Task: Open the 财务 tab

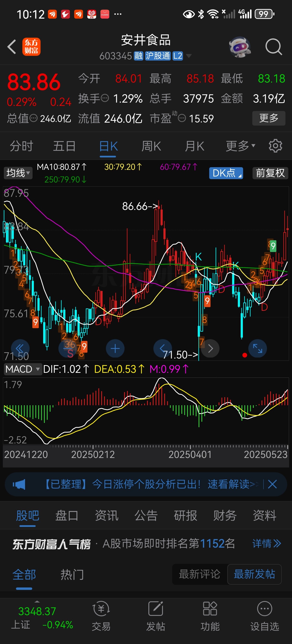Action: [x=225, y=515]
